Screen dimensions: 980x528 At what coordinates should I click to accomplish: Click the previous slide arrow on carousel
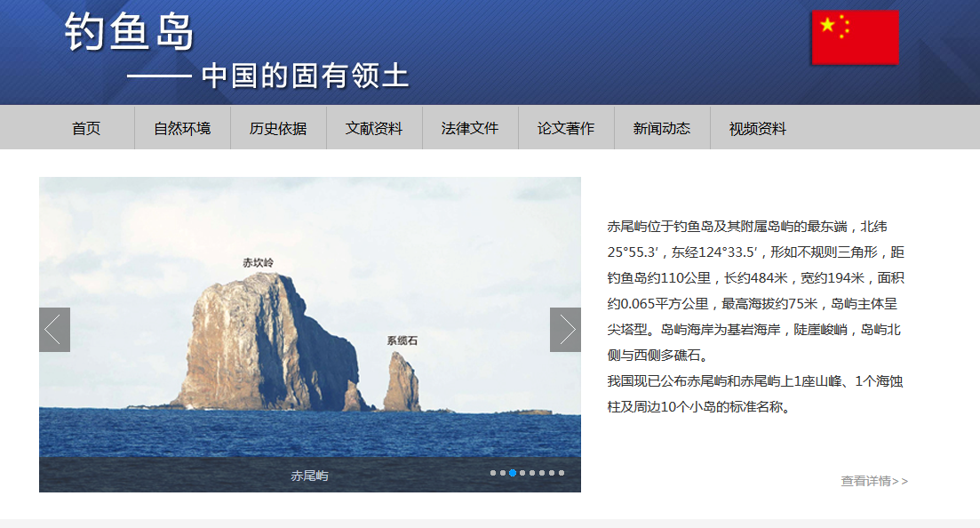tap(54, 330)
